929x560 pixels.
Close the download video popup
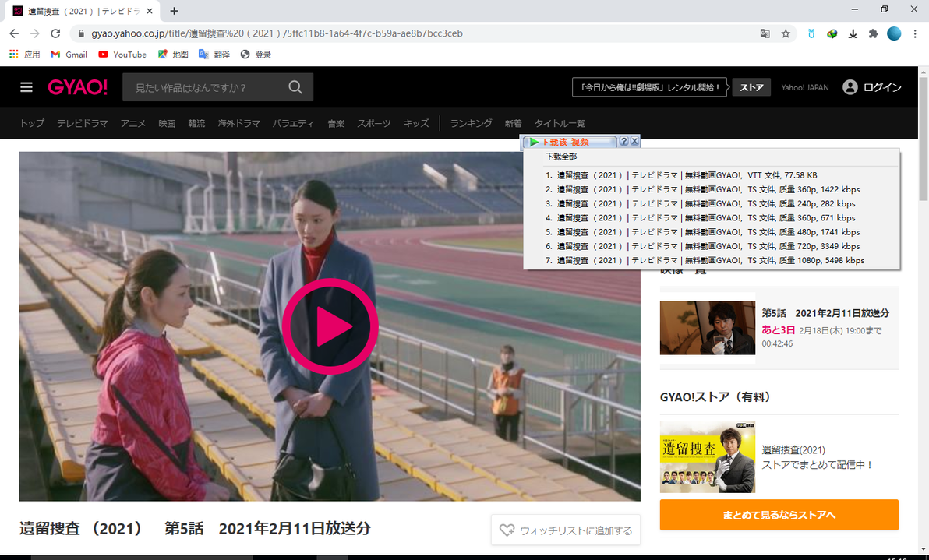click(634, 142)
